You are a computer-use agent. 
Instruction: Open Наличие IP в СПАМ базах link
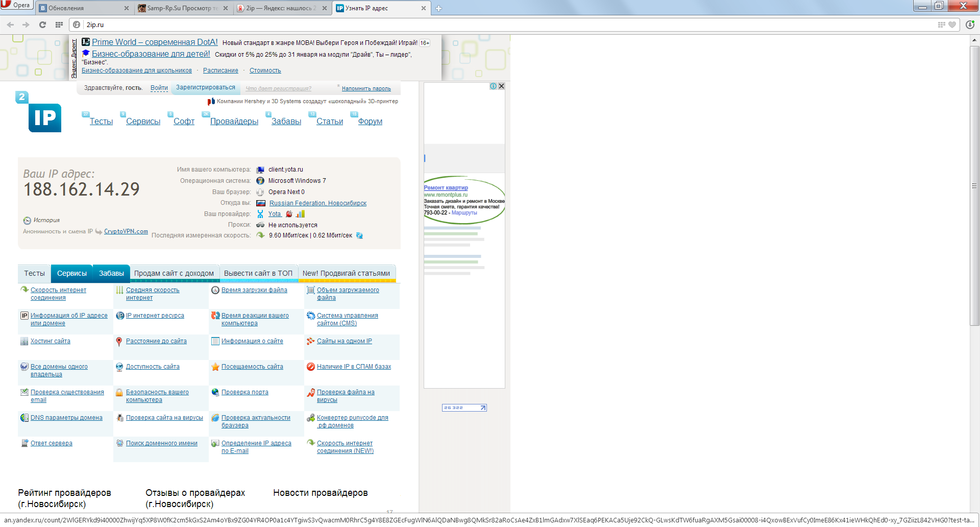pyautogui.click(x=354, y=367)
